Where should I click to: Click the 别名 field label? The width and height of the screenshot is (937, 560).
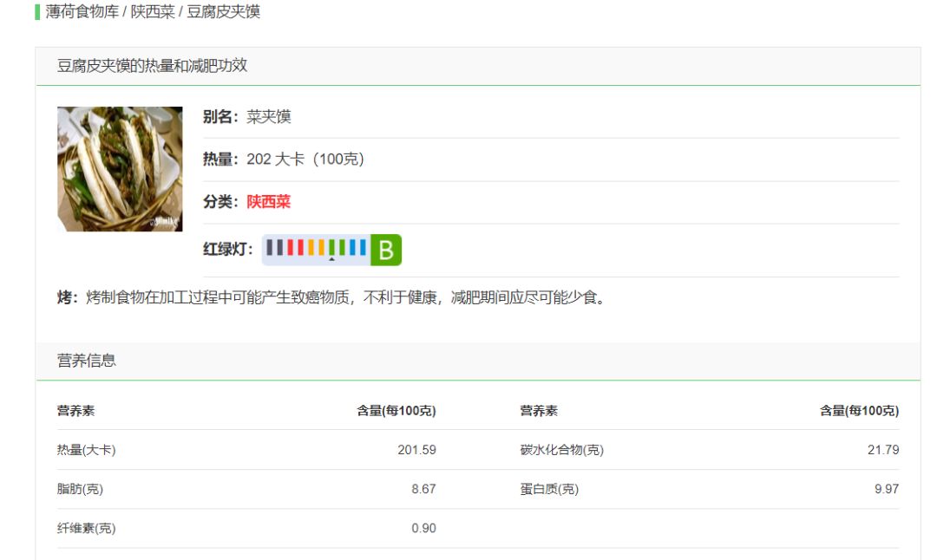pyautogui.click(x=220, y=116)
